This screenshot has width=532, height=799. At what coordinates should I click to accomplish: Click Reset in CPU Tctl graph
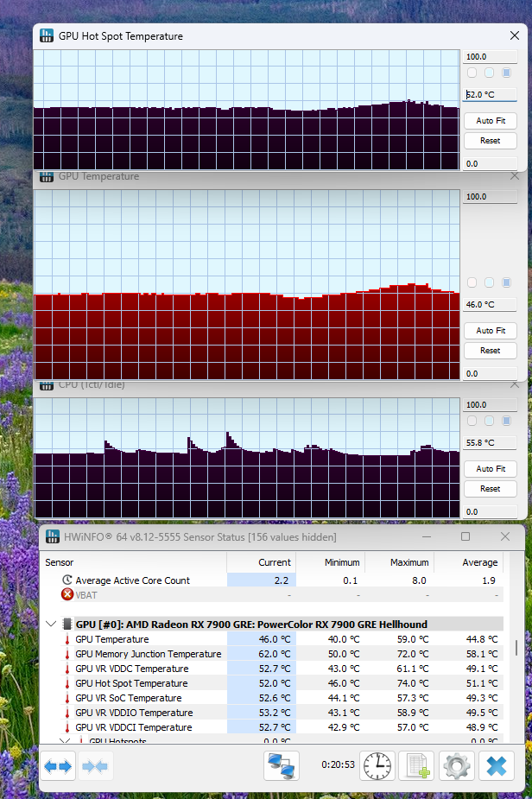(x=491, y=489)
